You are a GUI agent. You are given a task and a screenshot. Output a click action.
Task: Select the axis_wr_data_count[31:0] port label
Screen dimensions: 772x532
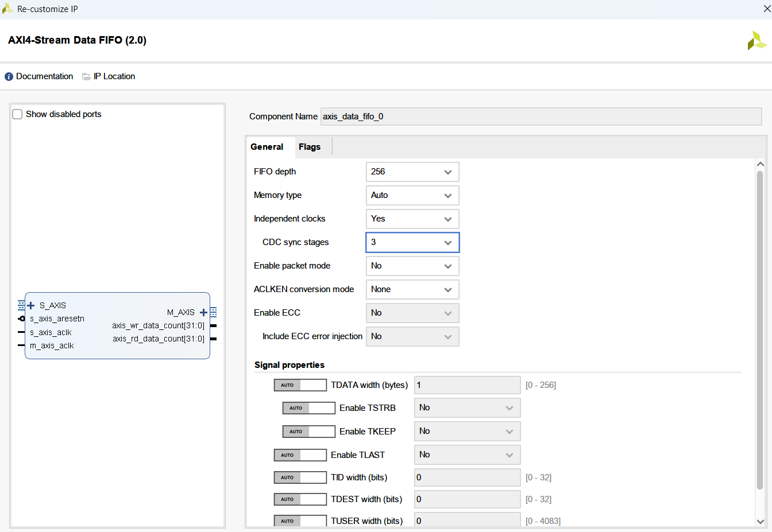(159, 325)
